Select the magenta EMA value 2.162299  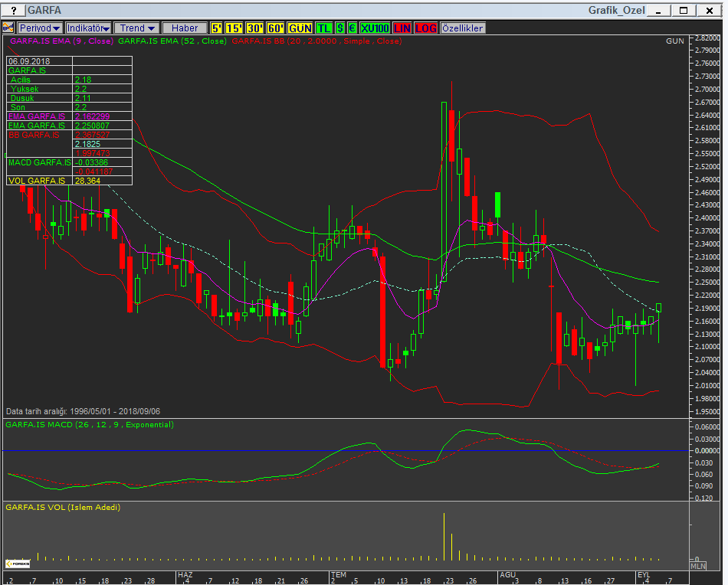pos(102,116)
